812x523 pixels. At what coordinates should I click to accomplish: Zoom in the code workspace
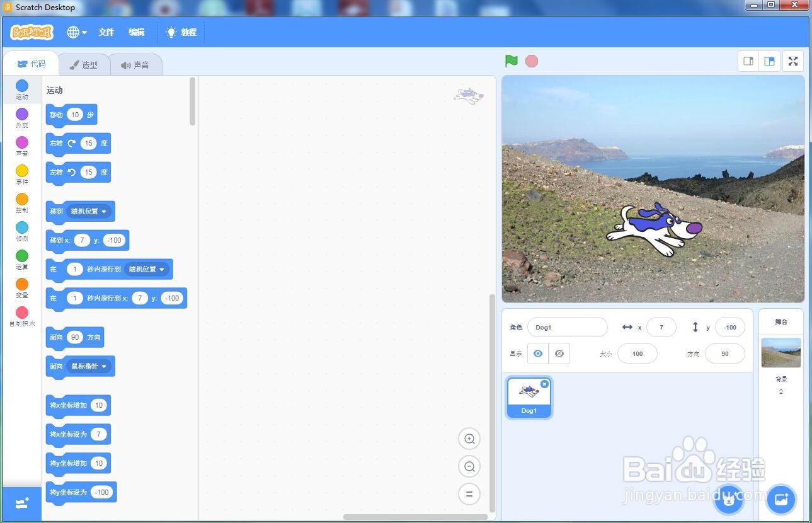(x=469, y=439)
